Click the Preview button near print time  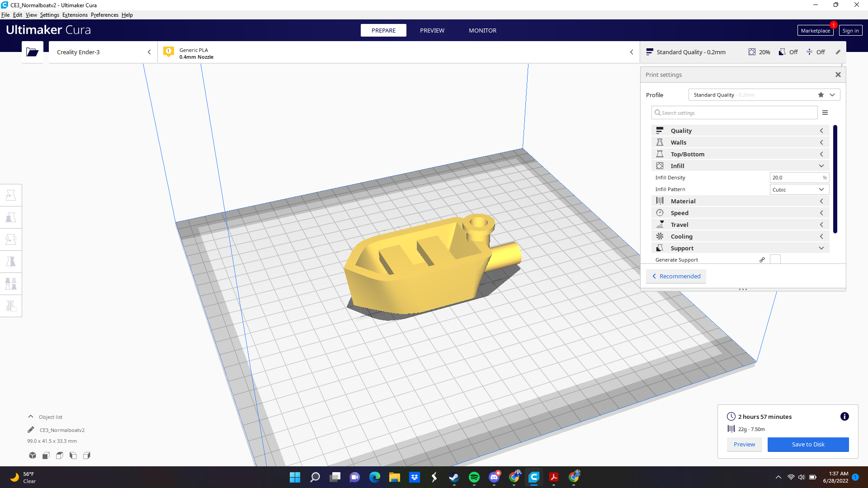744,444
